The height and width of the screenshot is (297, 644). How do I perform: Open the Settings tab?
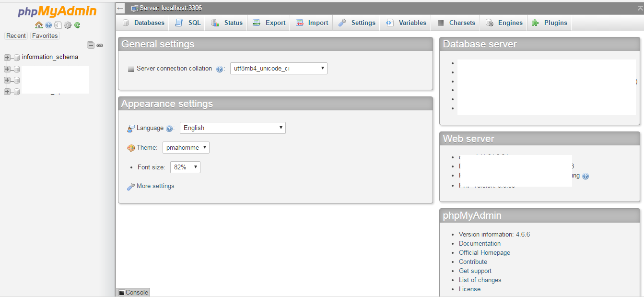pyautogui.click(x=357, y=23)
